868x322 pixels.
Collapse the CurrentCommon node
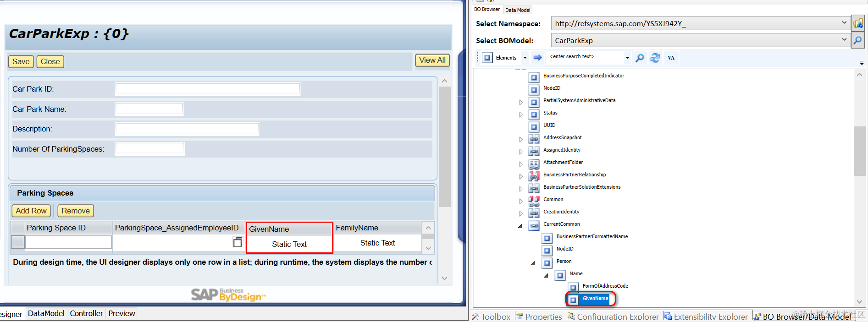(520, 226)
